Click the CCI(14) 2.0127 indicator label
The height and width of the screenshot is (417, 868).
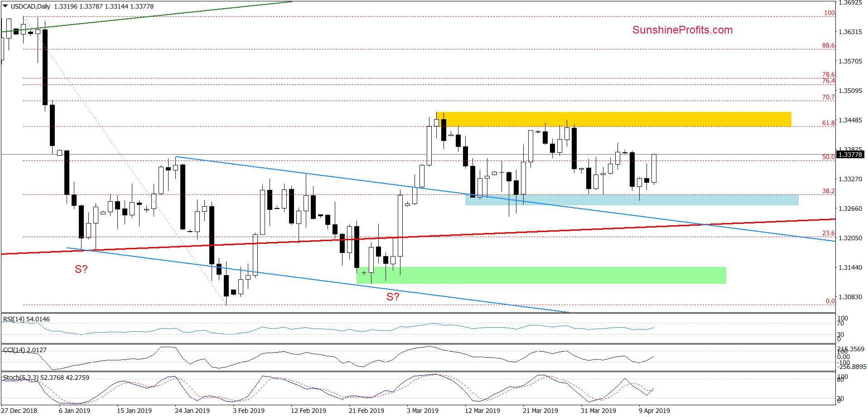[x=24, y=350]
